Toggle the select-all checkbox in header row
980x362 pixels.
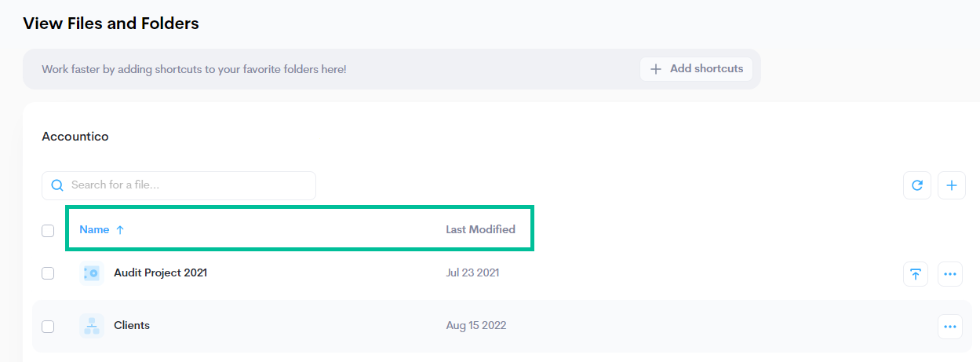[48, 230]
